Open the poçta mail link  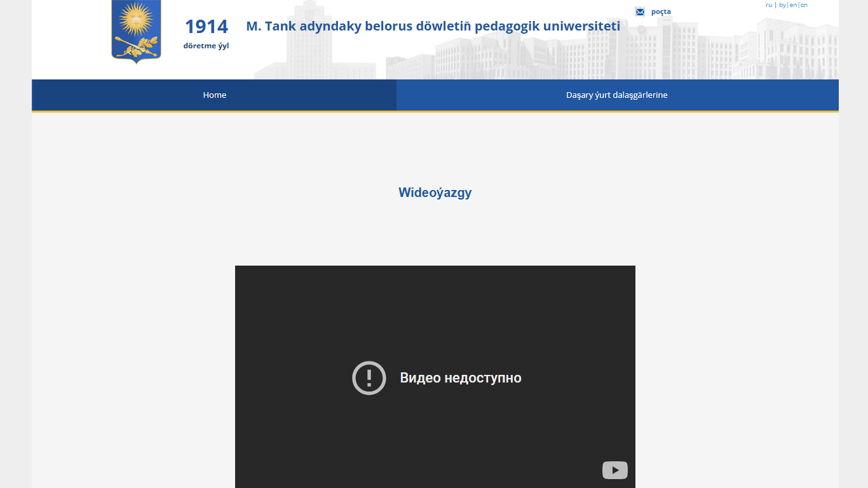[661, 11]
